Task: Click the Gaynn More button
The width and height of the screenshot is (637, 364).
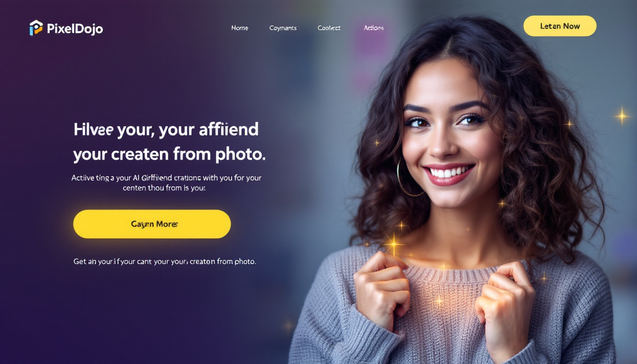Action: pos(152,224)
